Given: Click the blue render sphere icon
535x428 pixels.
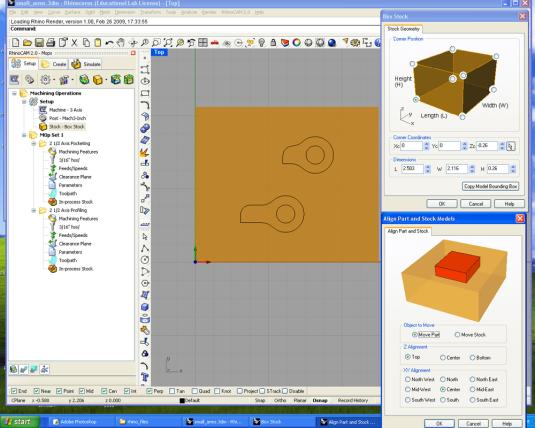Looking at the screenshot, I should coord(332,43).
